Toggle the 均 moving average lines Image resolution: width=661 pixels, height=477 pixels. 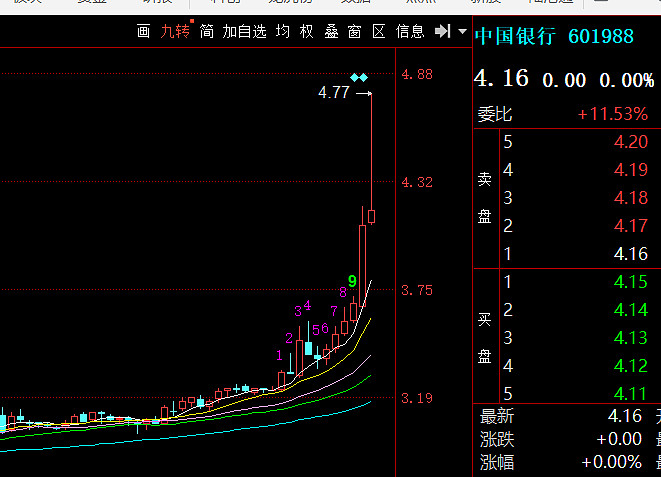click(x=283, y=32)
